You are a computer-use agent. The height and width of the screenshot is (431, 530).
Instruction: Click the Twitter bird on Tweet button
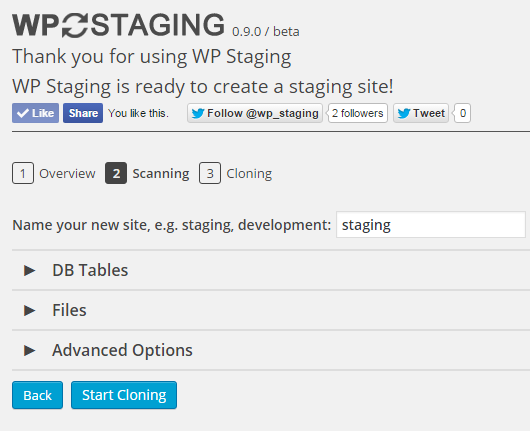coord(404,113)
